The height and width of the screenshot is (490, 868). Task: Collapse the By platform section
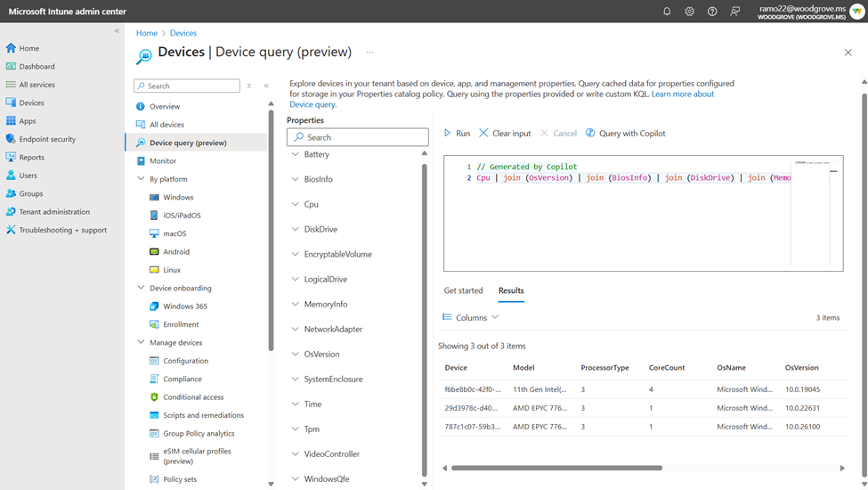pyautogui.click(x=141, y=179)
